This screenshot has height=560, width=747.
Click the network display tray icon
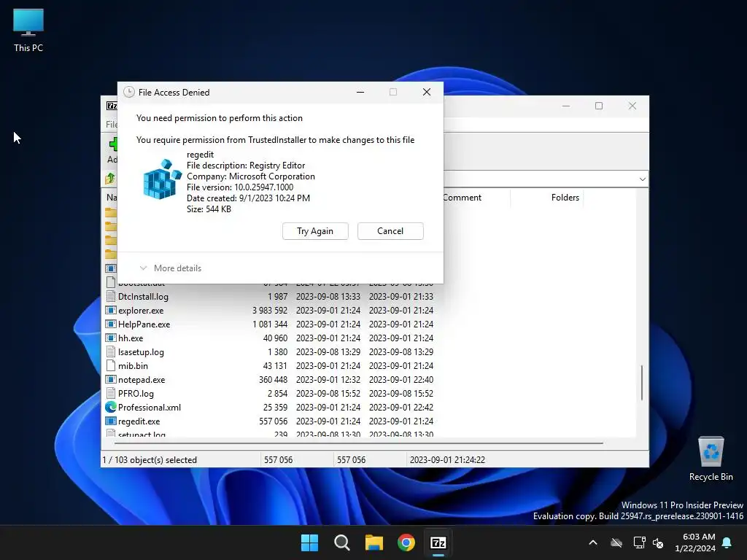639,542
